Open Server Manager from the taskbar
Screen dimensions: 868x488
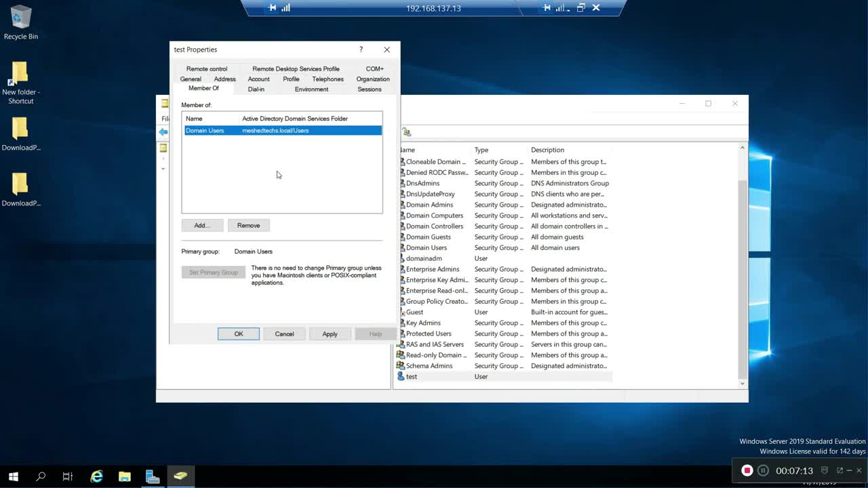pyautogui.click(x=153, y=476)
